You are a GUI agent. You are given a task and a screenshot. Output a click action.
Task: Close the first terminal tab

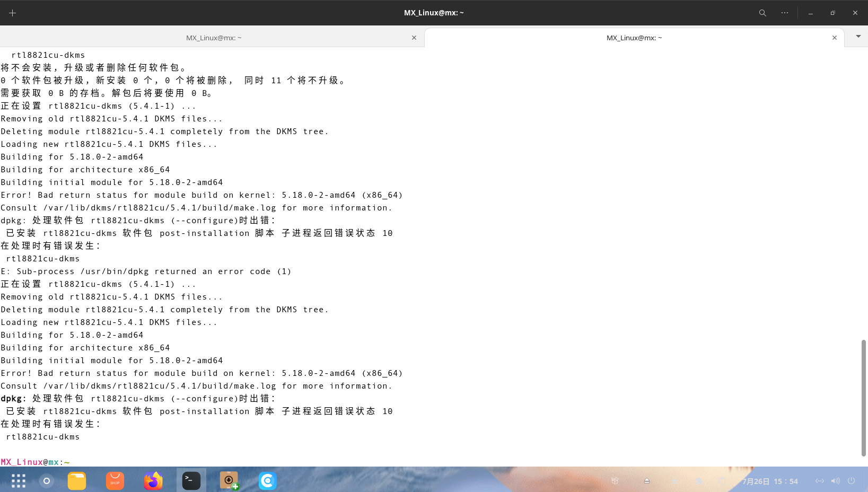[414, 38]
